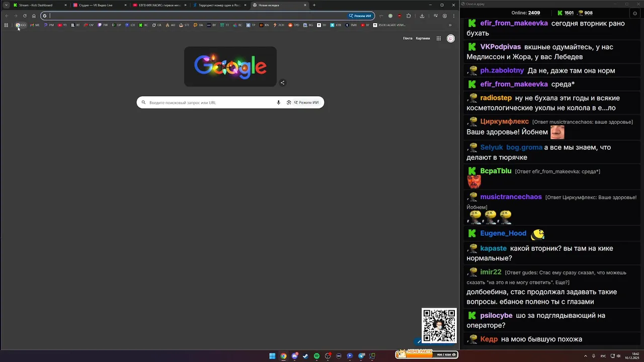This screenshot has width=644, height=362.
Task: Open Telegram from the taskbar
Action: [x=361, y=356]
